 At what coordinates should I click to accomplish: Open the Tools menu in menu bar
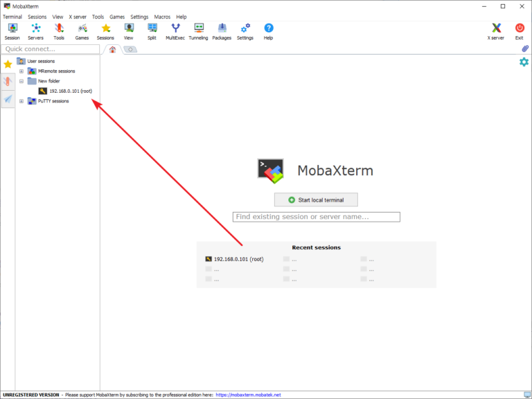[x=98, y=17]
